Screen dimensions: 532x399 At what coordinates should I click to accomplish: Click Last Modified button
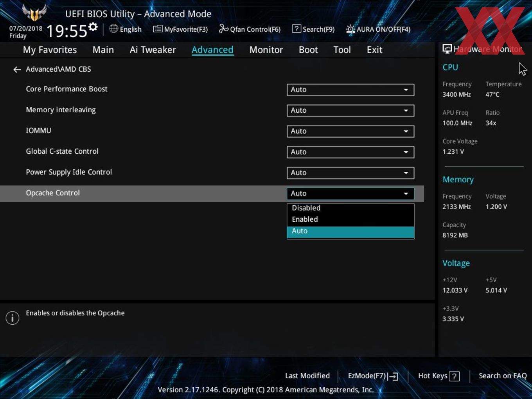pos(307,376)
